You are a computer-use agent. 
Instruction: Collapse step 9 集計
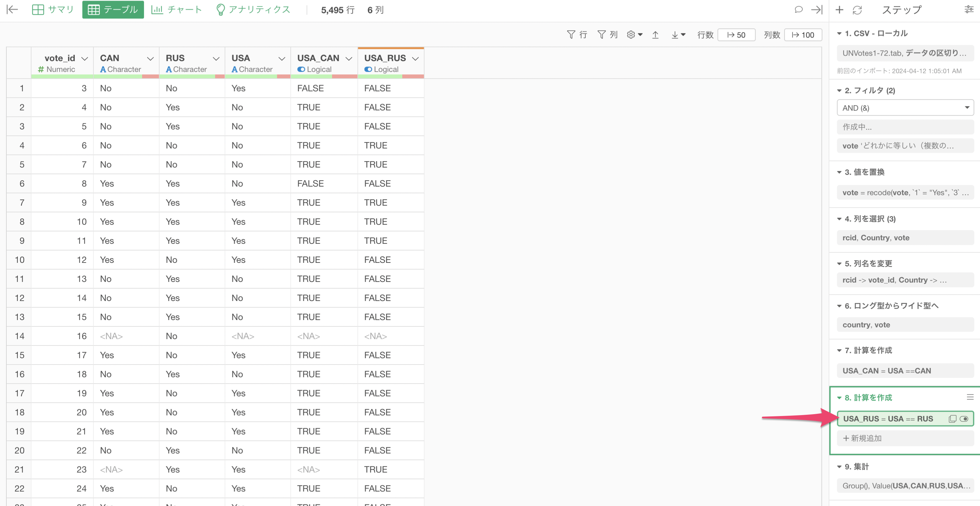pos(839,467)
